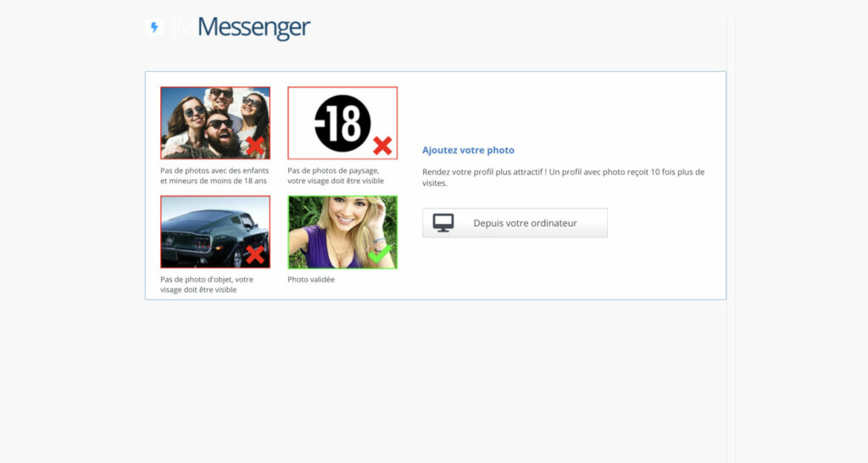868x463 pixels.
Task: Click the -18 age restriction image
Action: [342, 123]
